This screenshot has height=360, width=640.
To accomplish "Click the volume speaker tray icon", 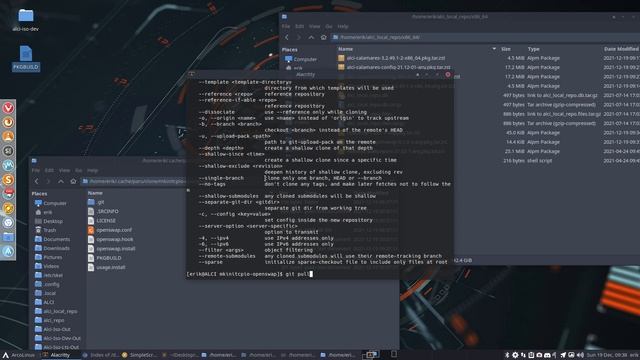I will point(580,355).
